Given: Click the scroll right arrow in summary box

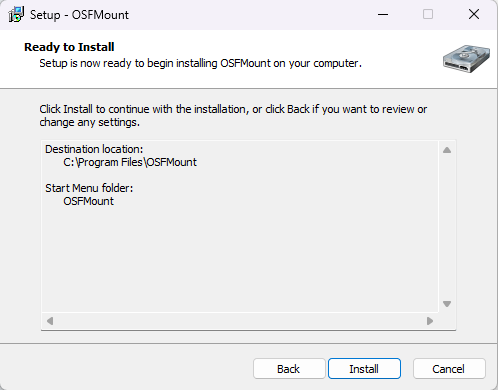Looking at the screenshot, I should [x=430, y=321].
